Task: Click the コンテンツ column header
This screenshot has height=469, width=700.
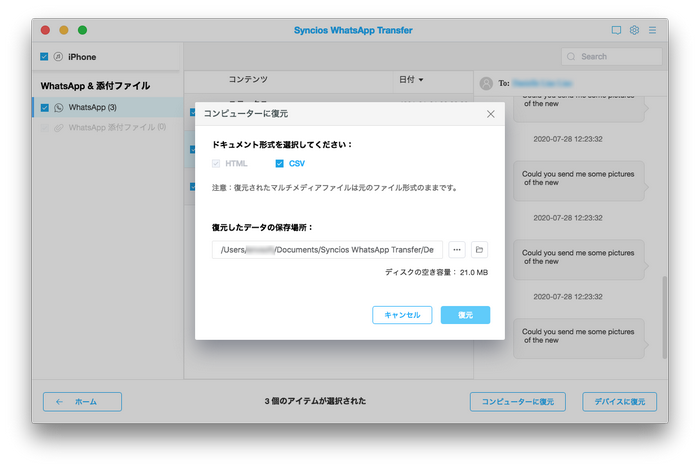Action: [248, 79]
